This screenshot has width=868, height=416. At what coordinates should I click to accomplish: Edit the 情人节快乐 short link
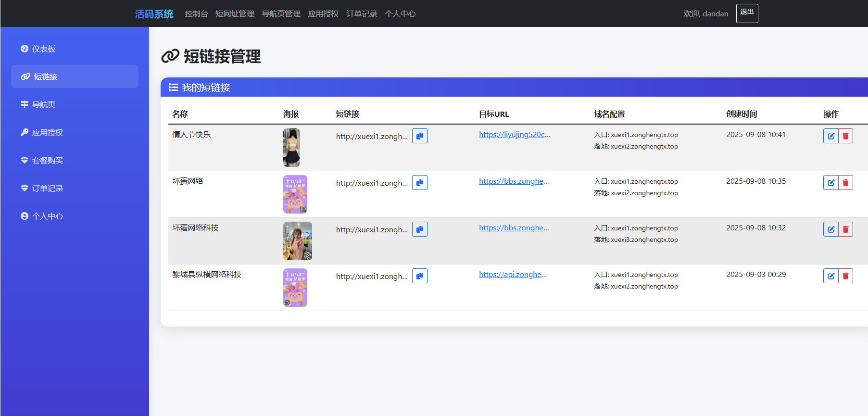click(x=830, y=136)
